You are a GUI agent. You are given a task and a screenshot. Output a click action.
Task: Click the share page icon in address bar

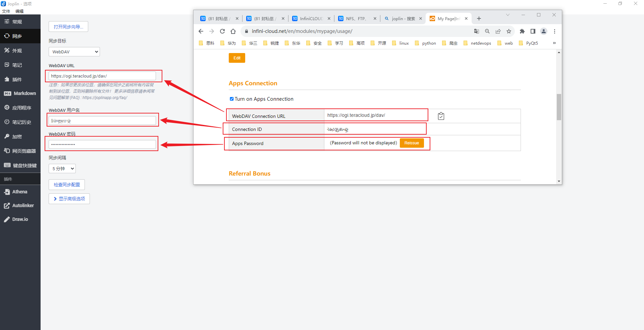498,31
